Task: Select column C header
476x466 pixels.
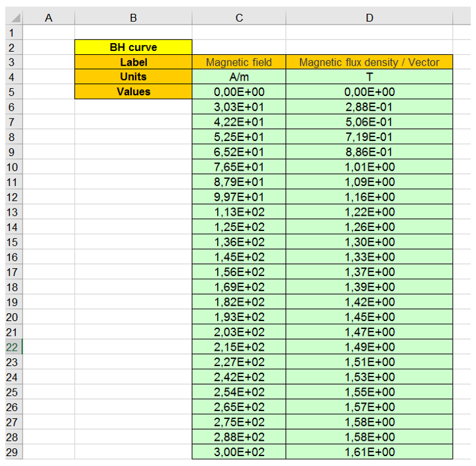Action: 239,19
